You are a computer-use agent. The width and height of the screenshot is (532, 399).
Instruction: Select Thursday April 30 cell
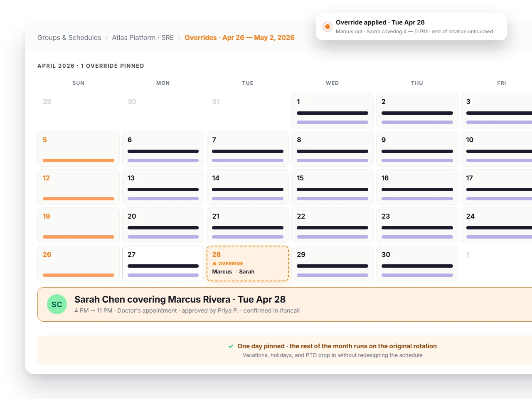[417, 264]
